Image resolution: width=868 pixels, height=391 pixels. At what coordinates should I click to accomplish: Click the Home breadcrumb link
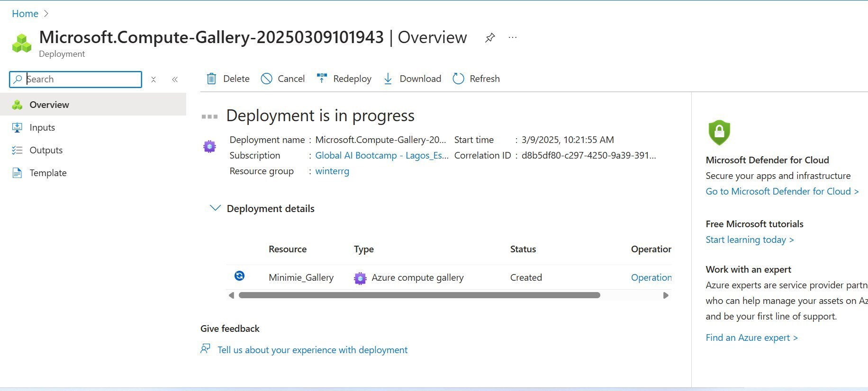coord(25,14)
